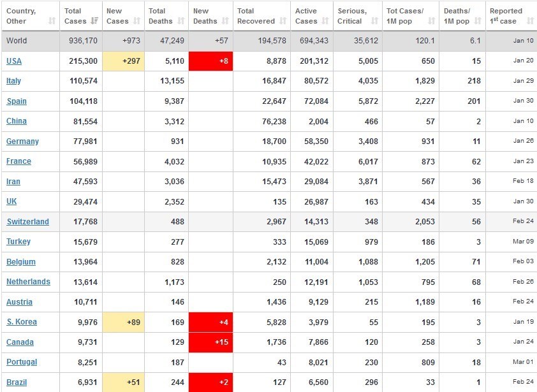
Task: Select the red +15 new deaths cell
Action: coord(210,342)
